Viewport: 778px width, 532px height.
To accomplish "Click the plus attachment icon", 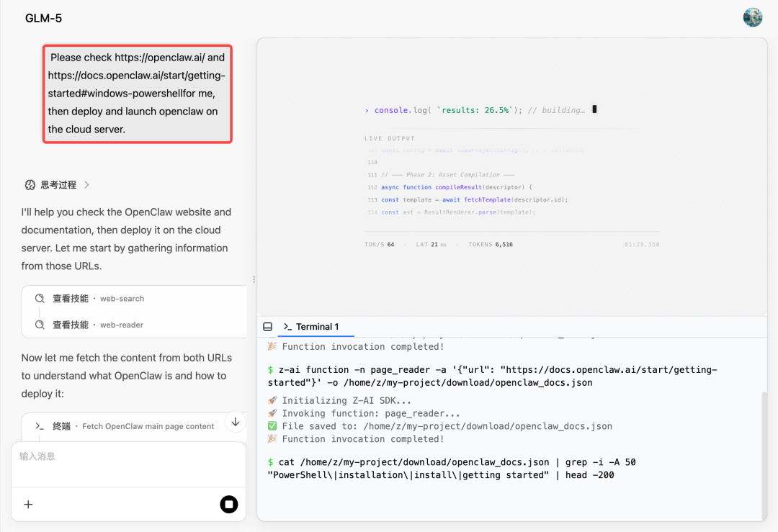I will coord(28,505).
